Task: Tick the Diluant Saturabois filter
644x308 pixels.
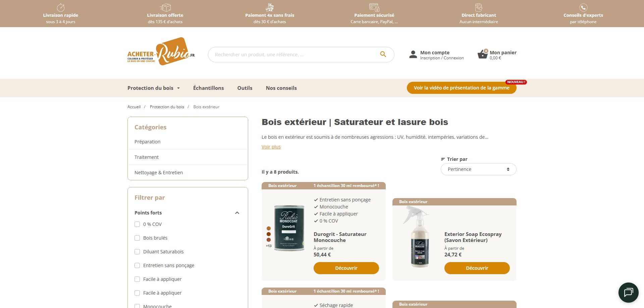Action: pyautogui.click(x=137, y=252)
